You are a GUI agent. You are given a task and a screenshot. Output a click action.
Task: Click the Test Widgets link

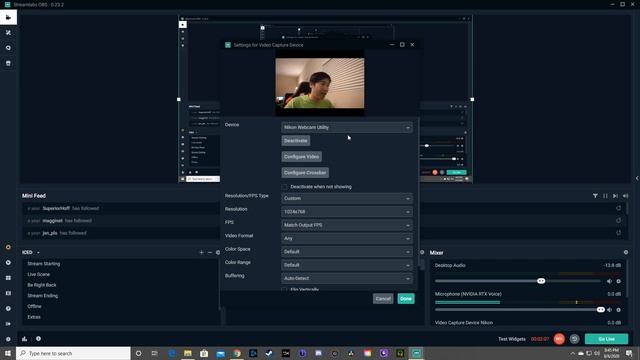512,339
